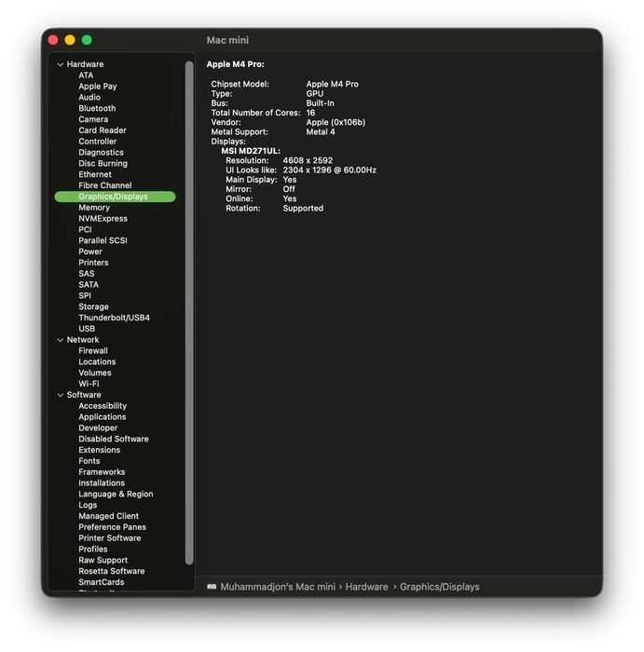This screenshot has width=644, height=652.
Task: Collapse the Software section chevron
Action: pyautogui.click(x=61, y=395)
